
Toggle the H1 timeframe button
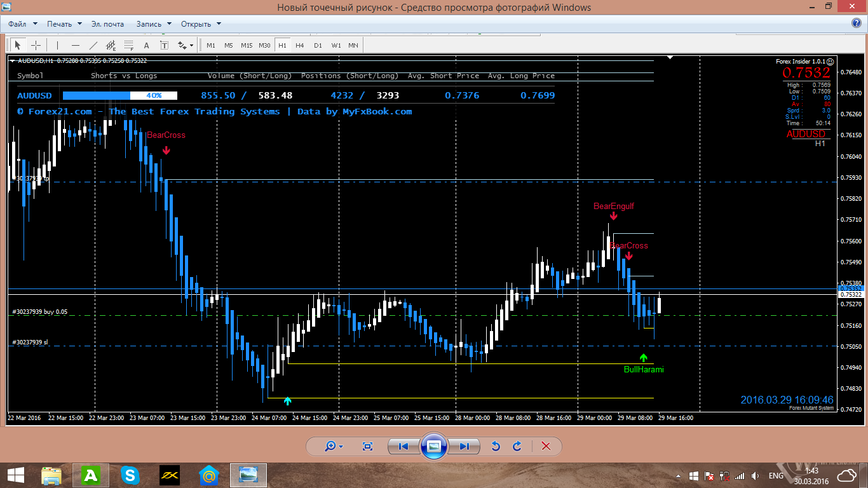(283, 45)
